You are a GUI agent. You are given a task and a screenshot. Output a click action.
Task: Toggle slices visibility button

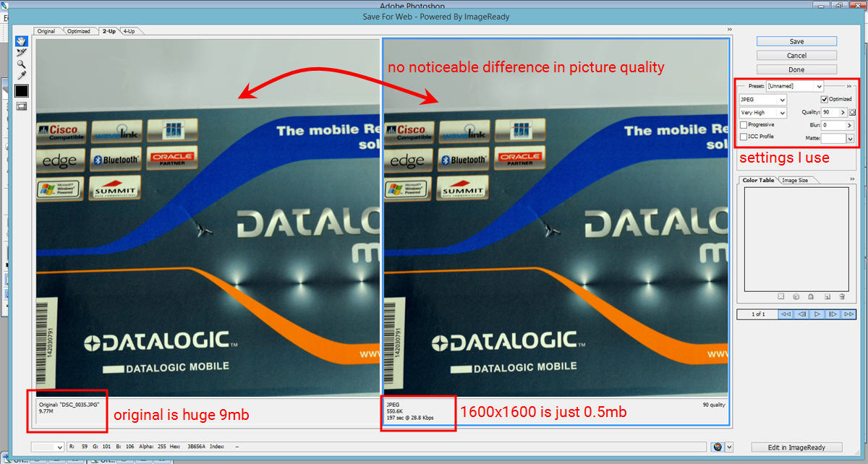(x=21, y=106)
